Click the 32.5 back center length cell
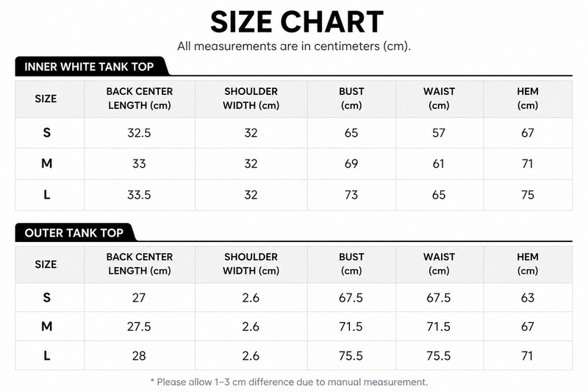Screen dimensions: 588x392 [x=139, y=133]
